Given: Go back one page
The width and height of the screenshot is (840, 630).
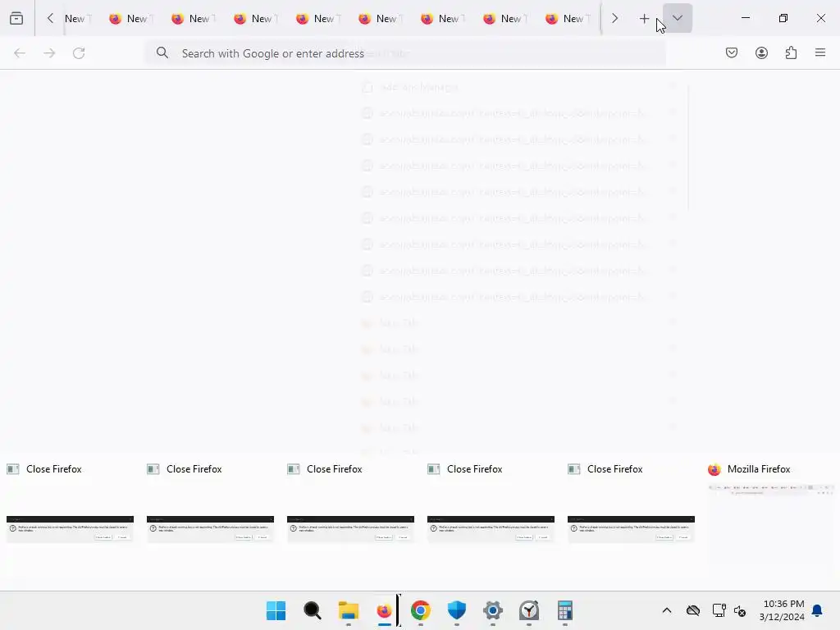Looking at the screenshot, I should [20, 53].
